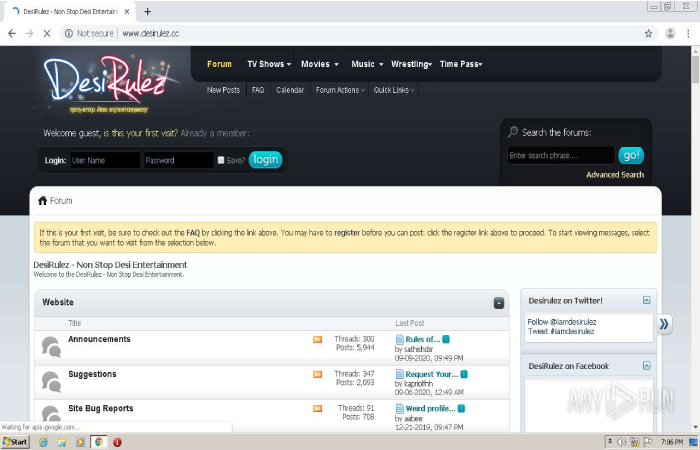This screenshot has height=450, width=700.
Task: Open the file explorer taskbar icon
Action: pyautogui.click(x=62, y=442)
